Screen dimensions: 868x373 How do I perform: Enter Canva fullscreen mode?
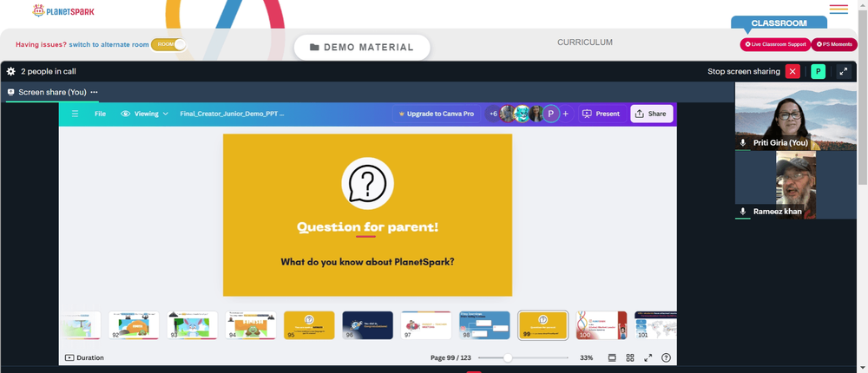648,358
